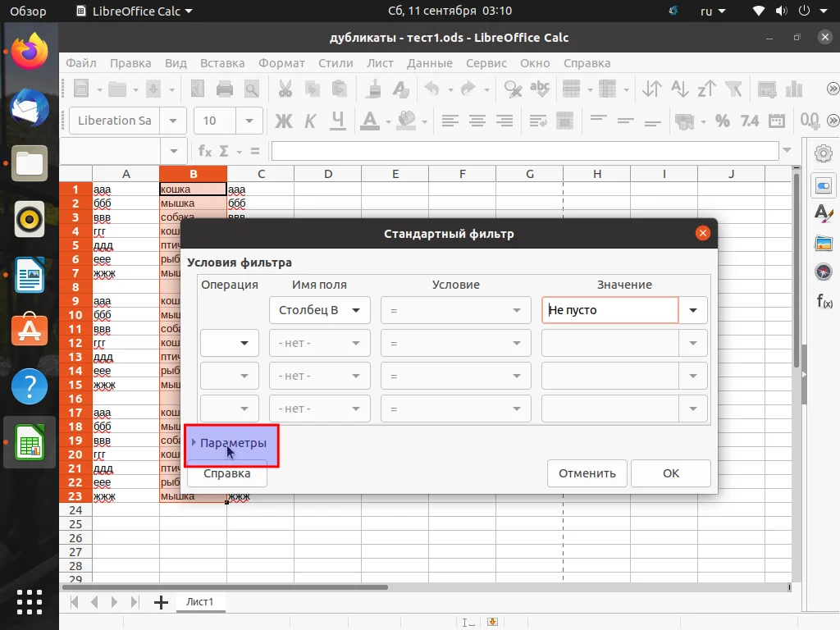840x630 pixels.
Task: Confirm the filter with OK
Action: pyautogui.click(x=670, y=473)
